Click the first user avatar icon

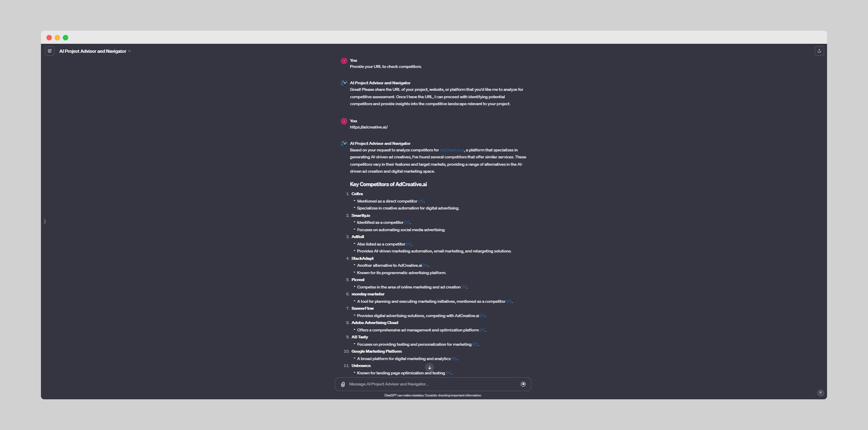344,61
